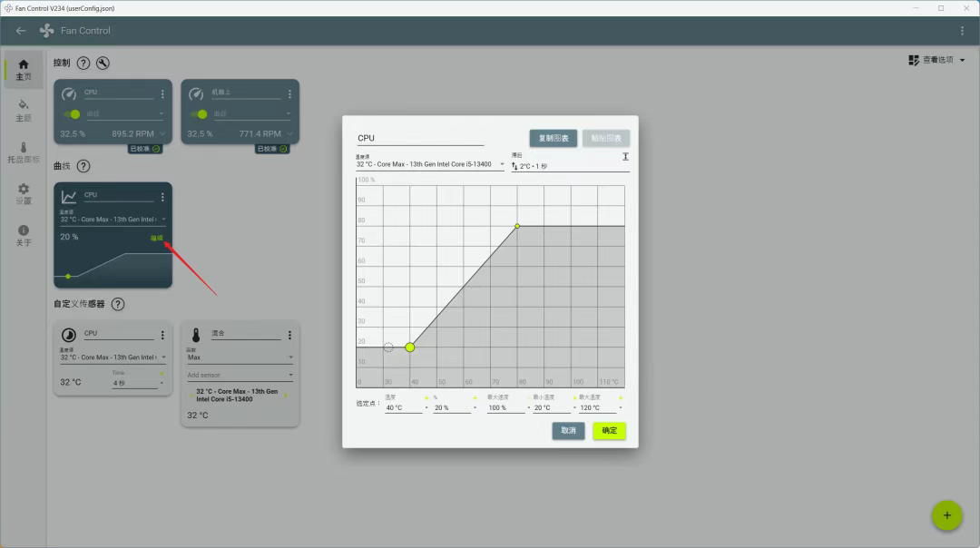This screenshot has height=548, width=980.
Task: Open the 主页 home tab in sidebar
Action: 23,69
